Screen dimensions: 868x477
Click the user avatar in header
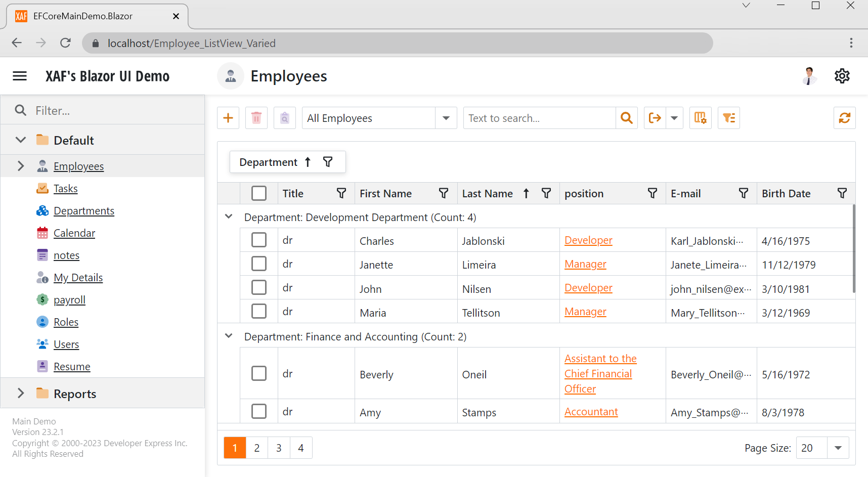pos(810,76)
